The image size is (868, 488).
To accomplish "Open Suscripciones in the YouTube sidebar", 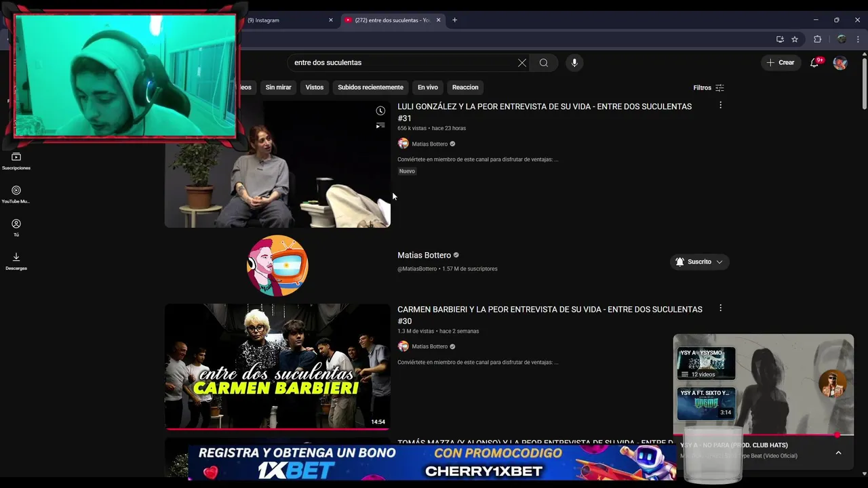I will coord(16,161).
